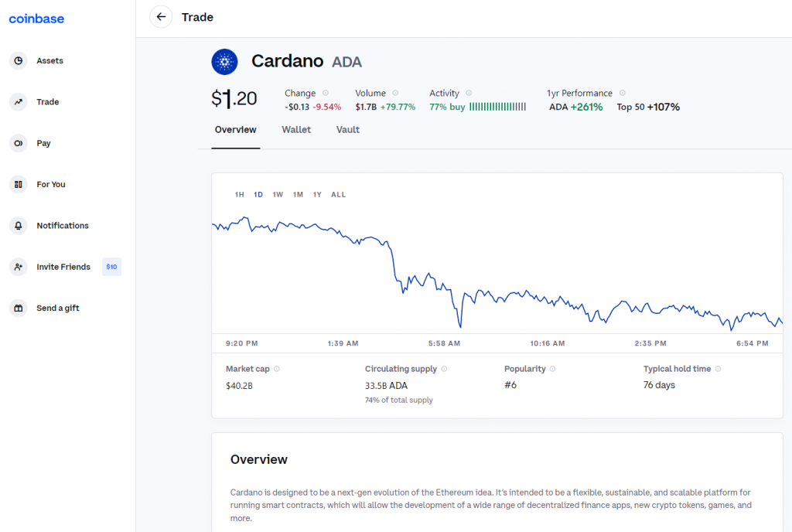The width and height of the screenshot is (792, 532).
Task: Click the ADA price line chart
Action: (497, 275)
